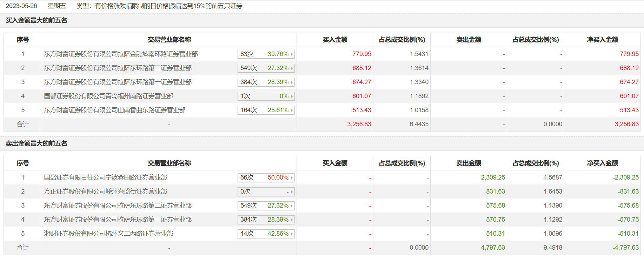Select buy total 3,256.83 in 买入金额 column
The height and width of the screenshot is (256, 644).
(359, 124)
